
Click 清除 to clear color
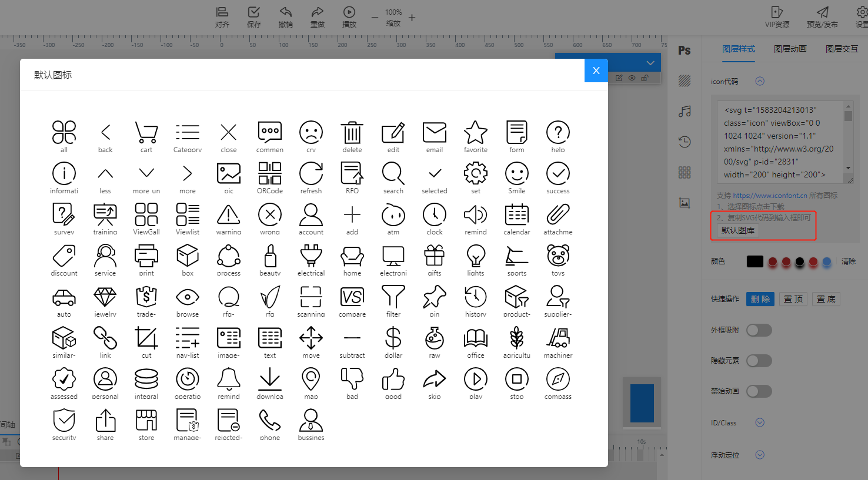849,261
